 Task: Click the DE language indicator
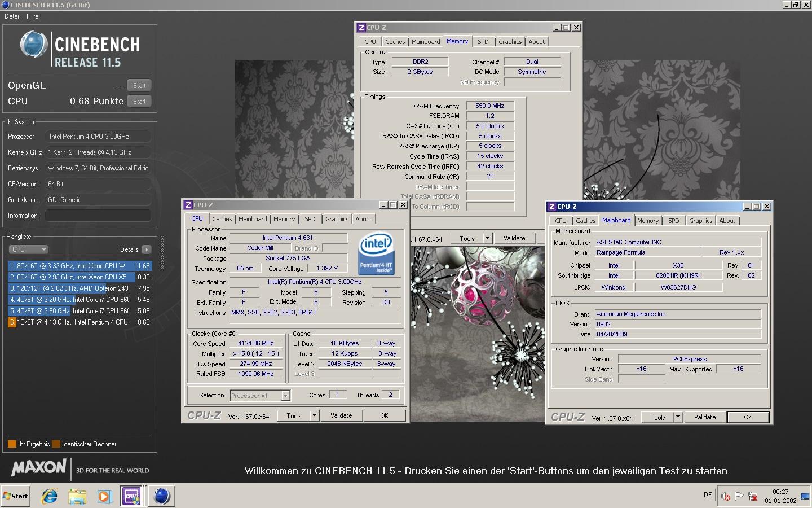click(708, 495)
